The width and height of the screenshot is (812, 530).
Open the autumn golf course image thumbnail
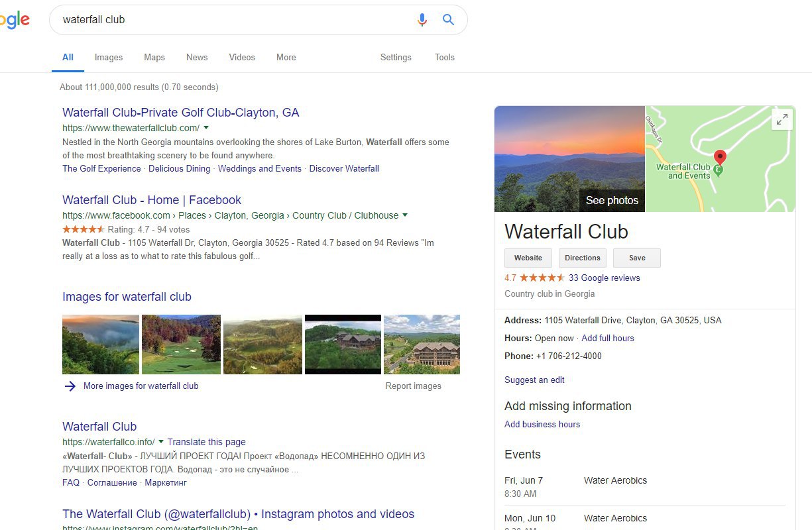coord(181,344)
